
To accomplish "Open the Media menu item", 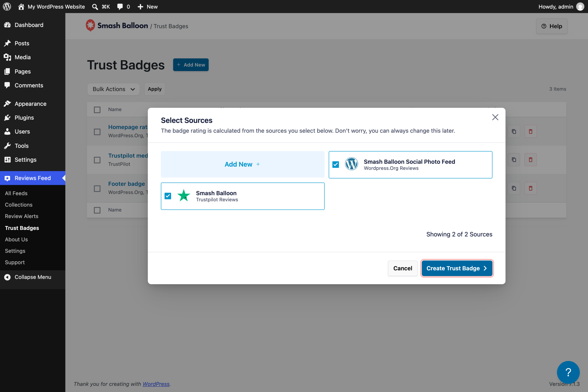I will click(32, 57).
